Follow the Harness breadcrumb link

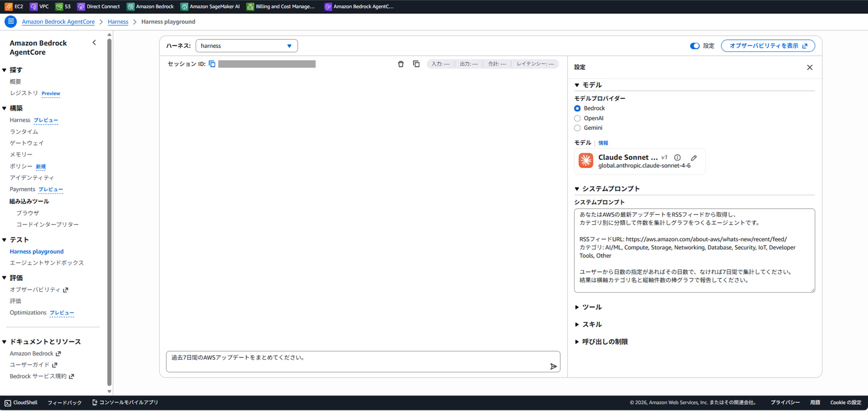pyautogui.click(x=118, y=22)
